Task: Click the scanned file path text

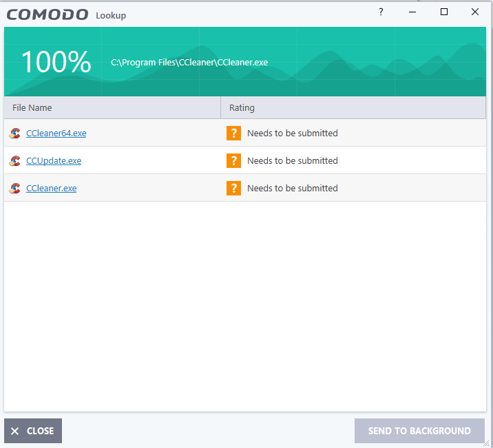Action: (x=189, y=62)
